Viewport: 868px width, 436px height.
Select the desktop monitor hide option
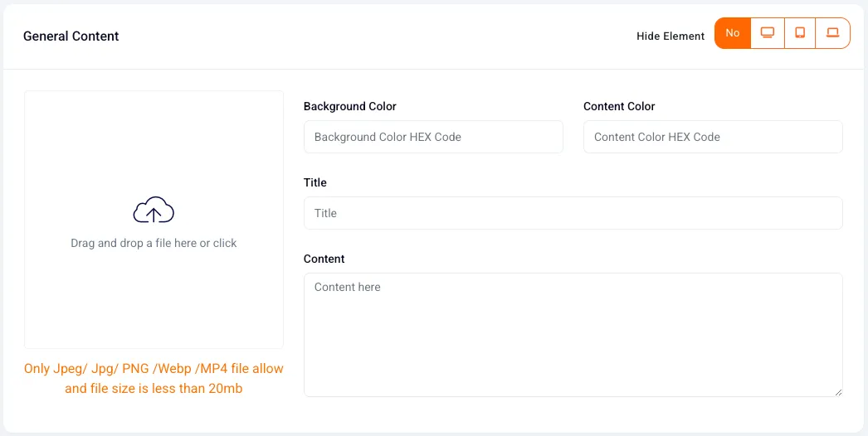coord(768,33)
